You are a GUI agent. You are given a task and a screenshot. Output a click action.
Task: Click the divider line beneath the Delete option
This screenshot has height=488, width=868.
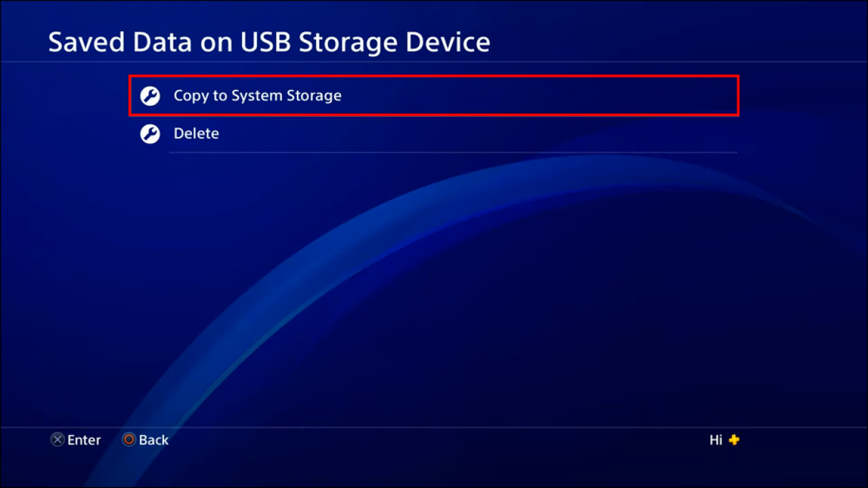click(x=452, y=152)
